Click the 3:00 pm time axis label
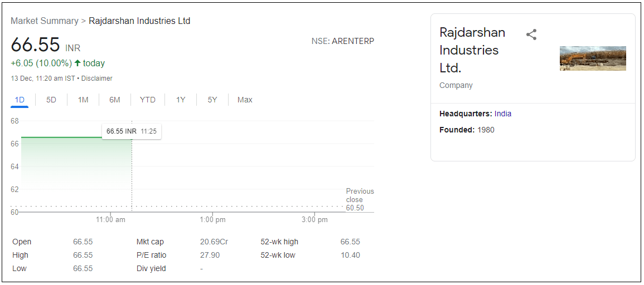Image resolution: width=644 pixels, height=285 pixels. coord(314,220)
